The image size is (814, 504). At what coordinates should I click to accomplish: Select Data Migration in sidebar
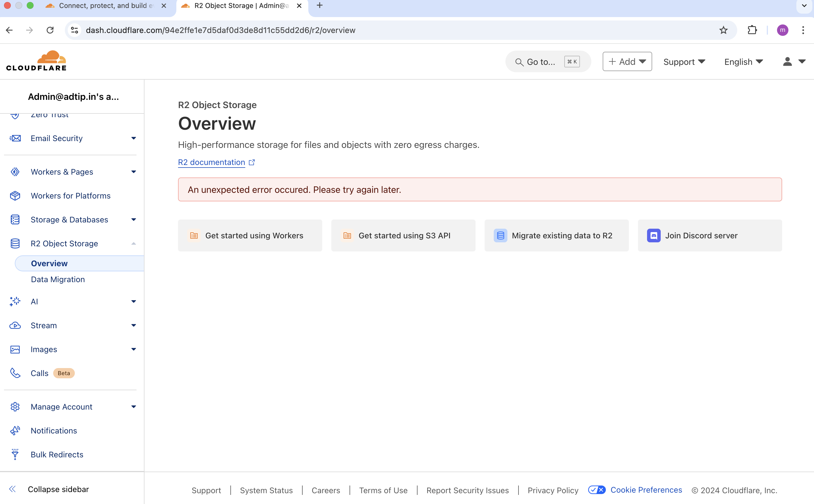58,279
